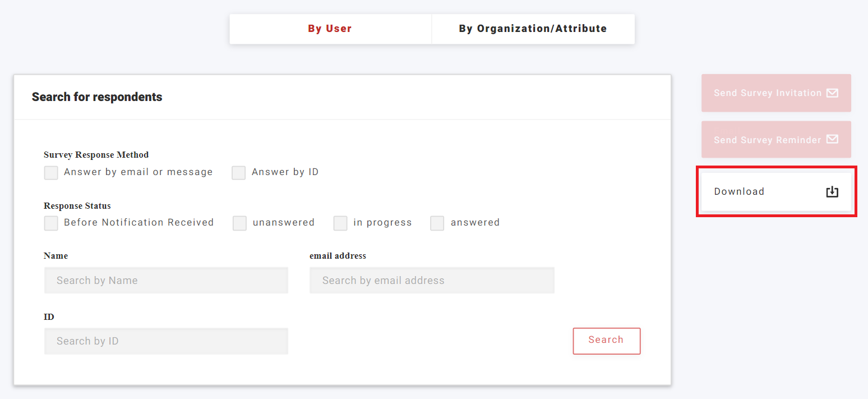Screen dimensions: 868x399
Task: Click the envelope icon on Send Survey Invitation
Action: coord(832,93)
